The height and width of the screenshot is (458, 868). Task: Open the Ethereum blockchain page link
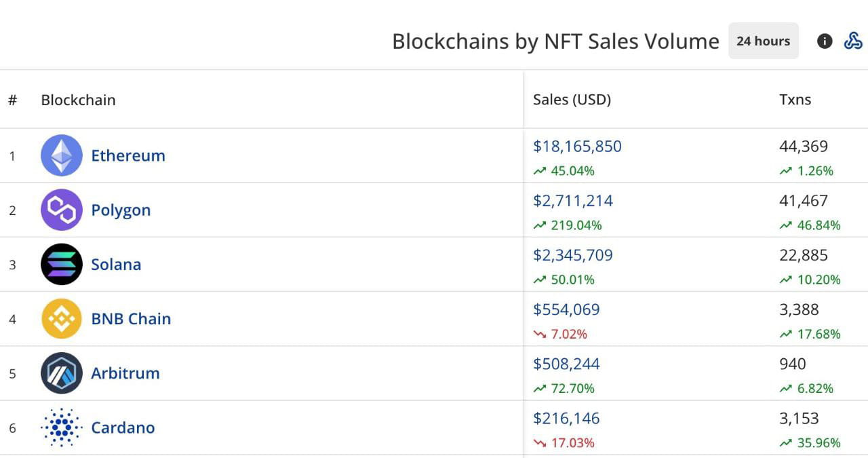pyautogui.click(x=128, y=155)
